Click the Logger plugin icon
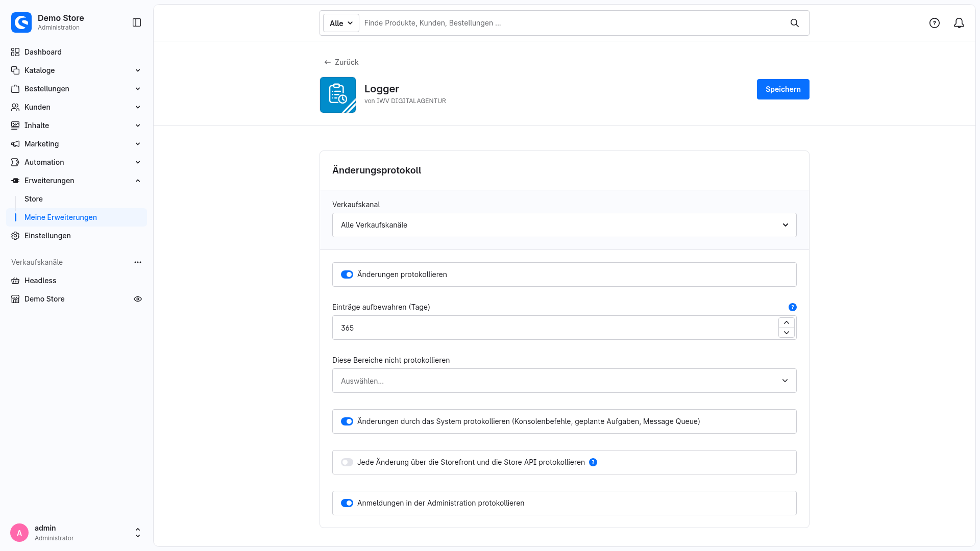The image size is (980, 551). click(x=338, y=95)
